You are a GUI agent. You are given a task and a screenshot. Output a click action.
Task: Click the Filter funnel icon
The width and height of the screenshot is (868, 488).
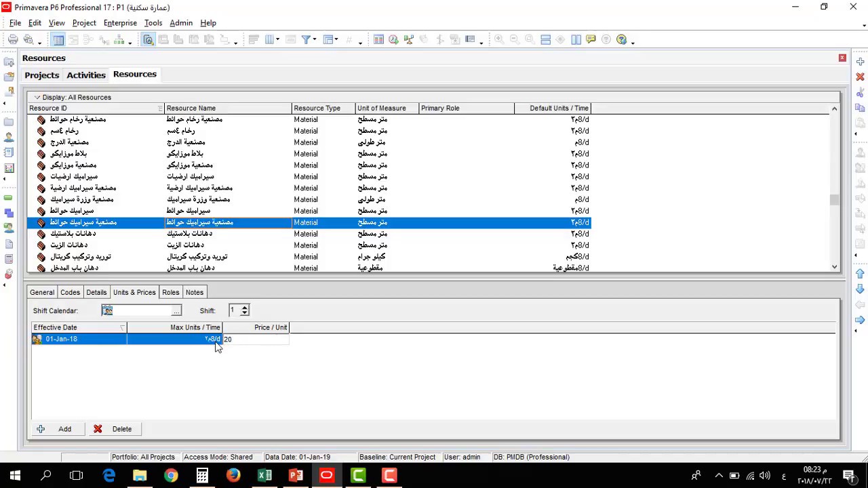coord(306,40)
